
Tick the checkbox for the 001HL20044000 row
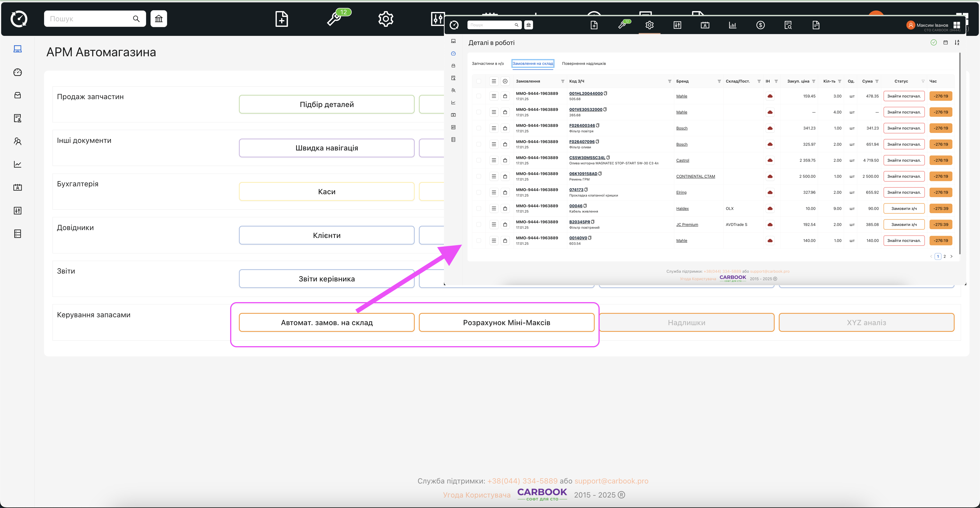pyautogui.click(x=479, y=96)
